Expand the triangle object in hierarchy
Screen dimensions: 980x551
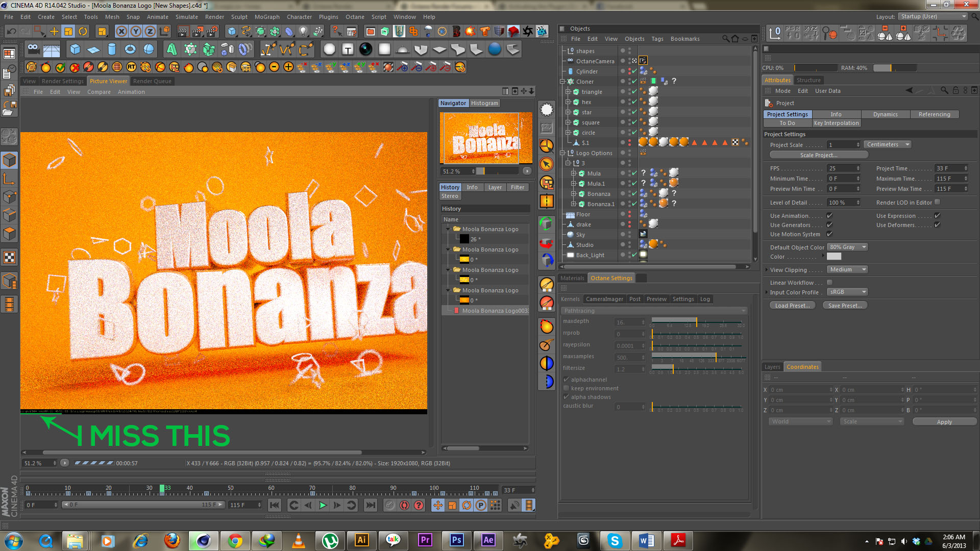568,92
